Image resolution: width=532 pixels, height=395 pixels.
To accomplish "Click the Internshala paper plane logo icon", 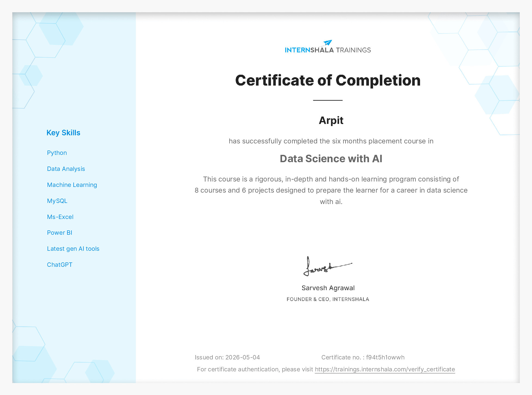I will [328, 43].
